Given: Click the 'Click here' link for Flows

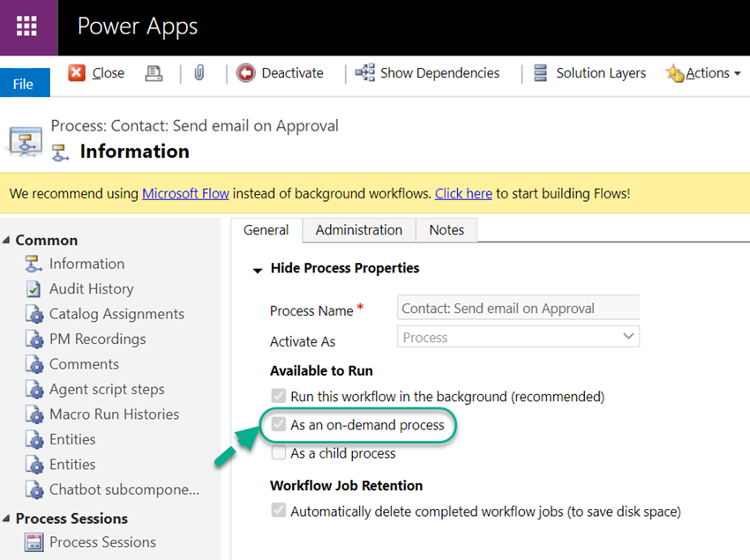Looking at the screenshot, I should click(463, 193).
